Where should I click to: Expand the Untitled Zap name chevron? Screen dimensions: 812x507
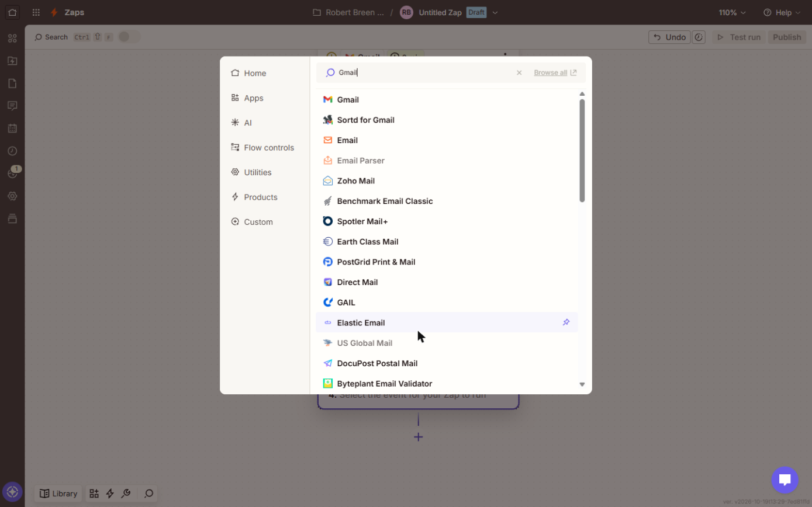point(495,12)
